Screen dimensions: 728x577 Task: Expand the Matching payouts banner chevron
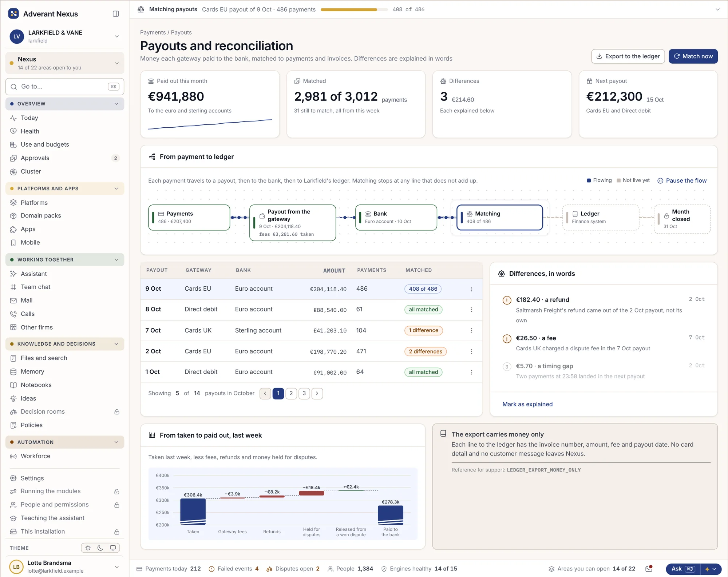(x=717, y=9)
